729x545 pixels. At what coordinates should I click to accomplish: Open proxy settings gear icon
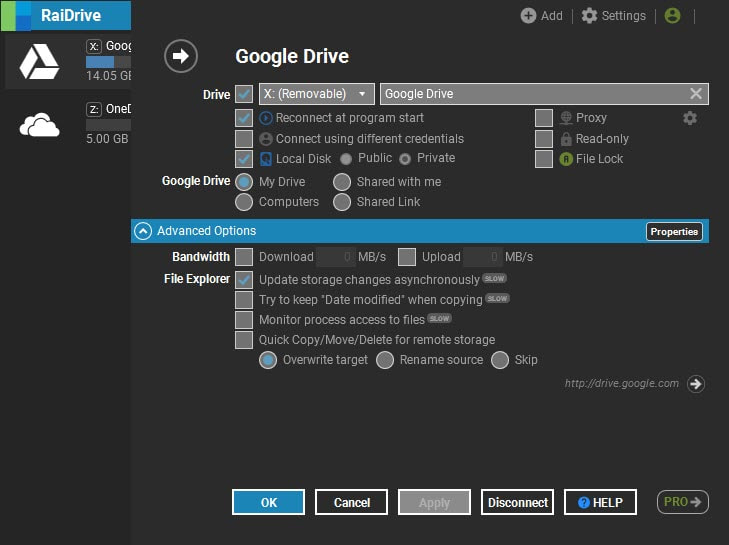(690, 118)
